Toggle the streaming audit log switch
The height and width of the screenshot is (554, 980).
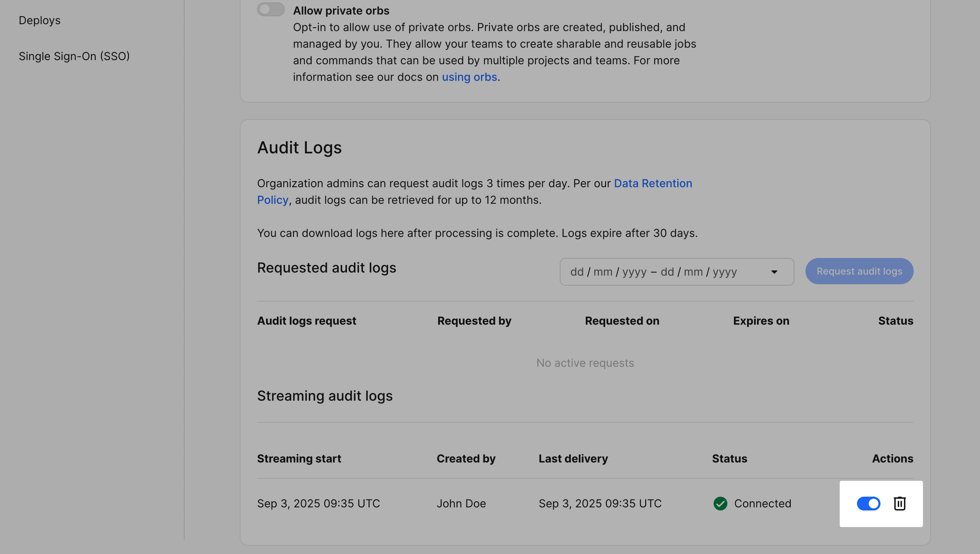coord(868,503)
